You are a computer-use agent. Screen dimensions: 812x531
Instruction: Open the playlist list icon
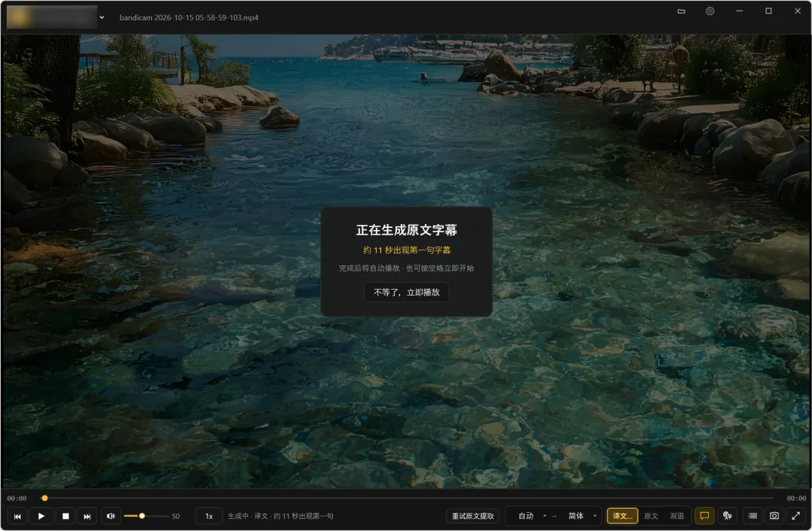[753, 516]
